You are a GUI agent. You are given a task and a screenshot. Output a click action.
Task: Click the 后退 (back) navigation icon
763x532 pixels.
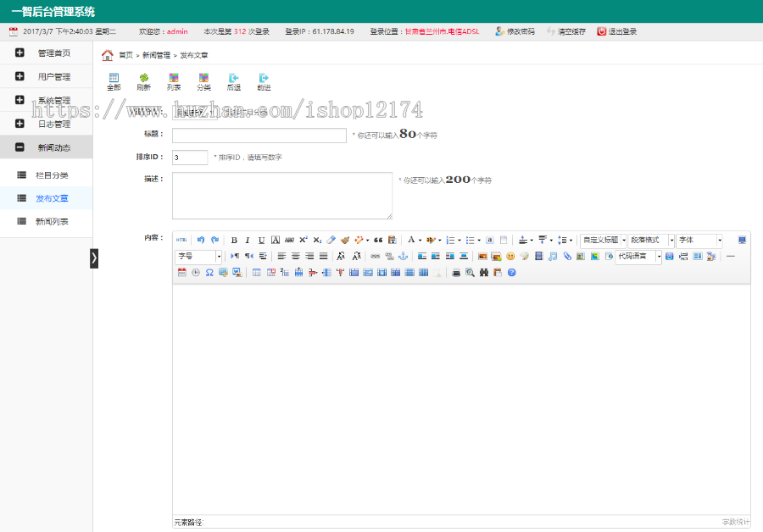[234, 81]
